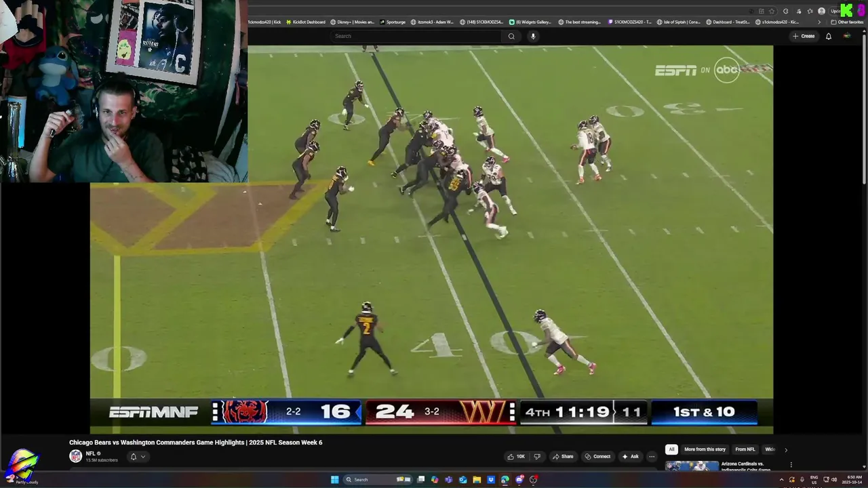Show more bookmarks overflow chevron
Viewport: 868px width, 488px height.
pos(820,22)
